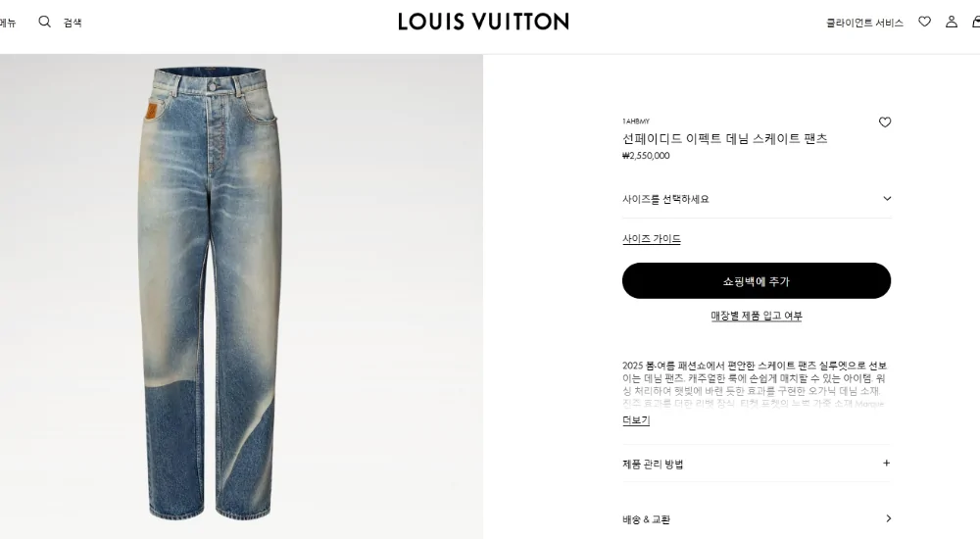The image size is (980, 539).
Task: Click 더보기 to expand description
Action: (636, 420)
